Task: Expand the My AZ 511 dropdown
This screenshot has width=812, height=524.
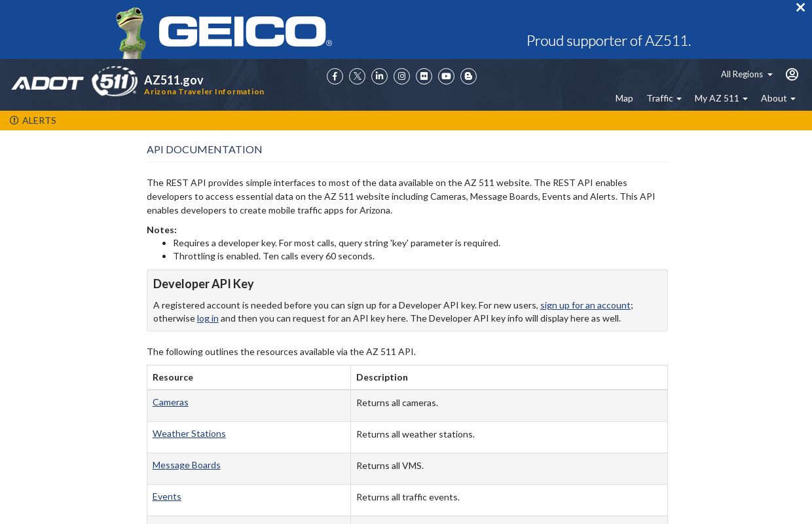Action: 721,98
